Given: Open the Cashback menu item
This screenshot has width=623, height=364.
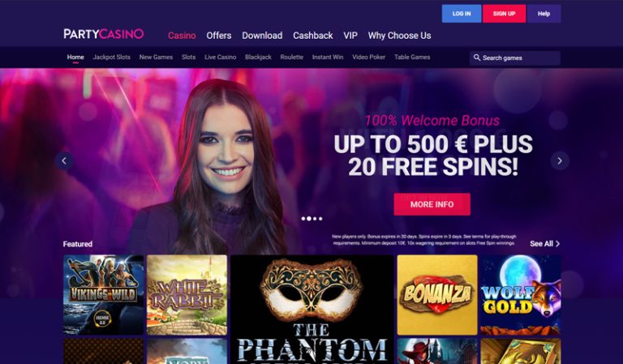Looking at the screenshot, I should click(312, 36).
